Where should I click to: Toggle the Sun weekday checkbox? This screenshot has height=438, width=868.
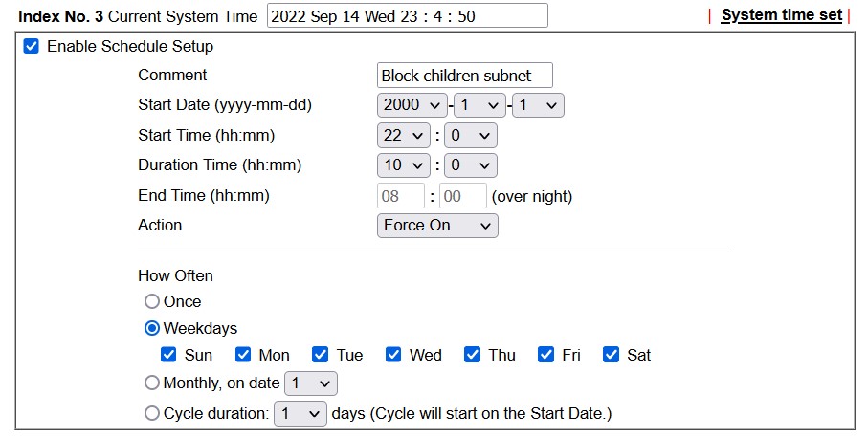[x=168, y=355]
